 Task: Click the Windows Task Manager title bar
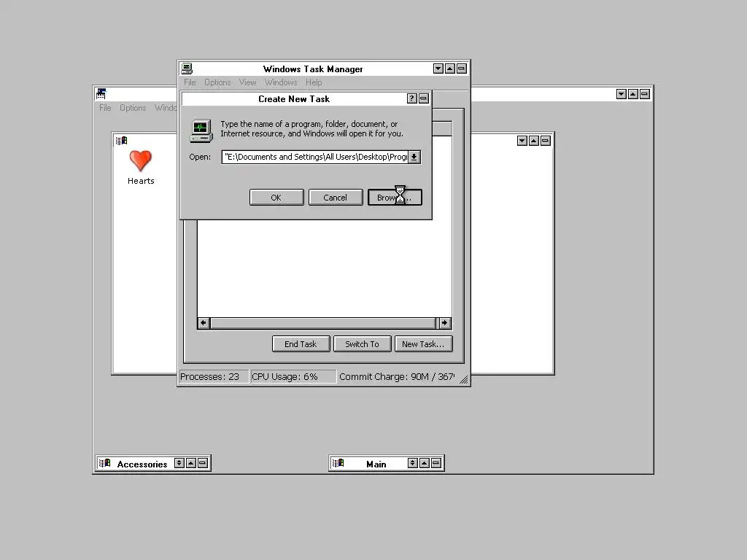312,69
